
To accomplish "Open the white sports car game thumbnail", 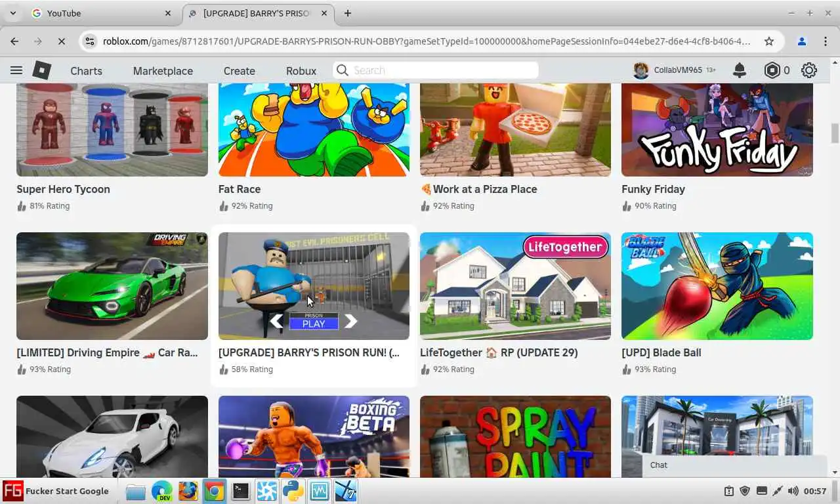I will click(112, 436).
